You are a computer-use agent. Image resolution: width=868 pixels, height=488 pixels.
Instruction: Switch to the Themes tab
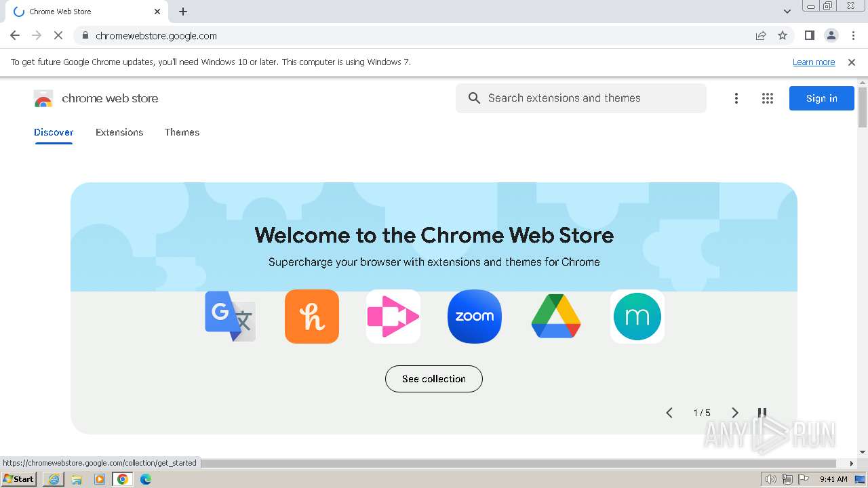pos(182,132)
